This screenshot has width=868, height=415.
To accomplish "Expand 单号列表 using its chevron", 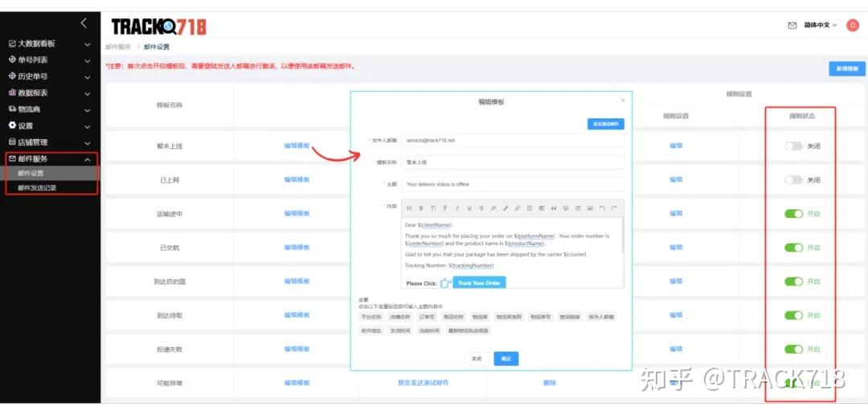I will point(88,60).
